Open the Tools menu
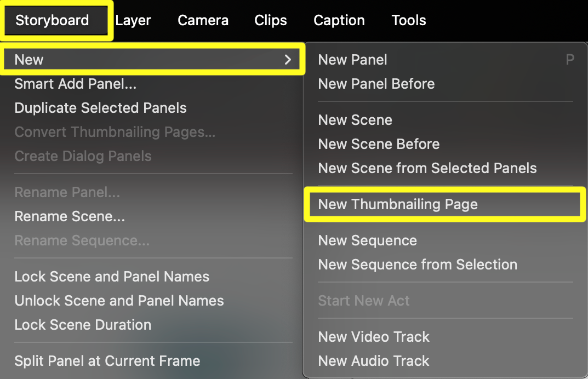 [409, 21]
